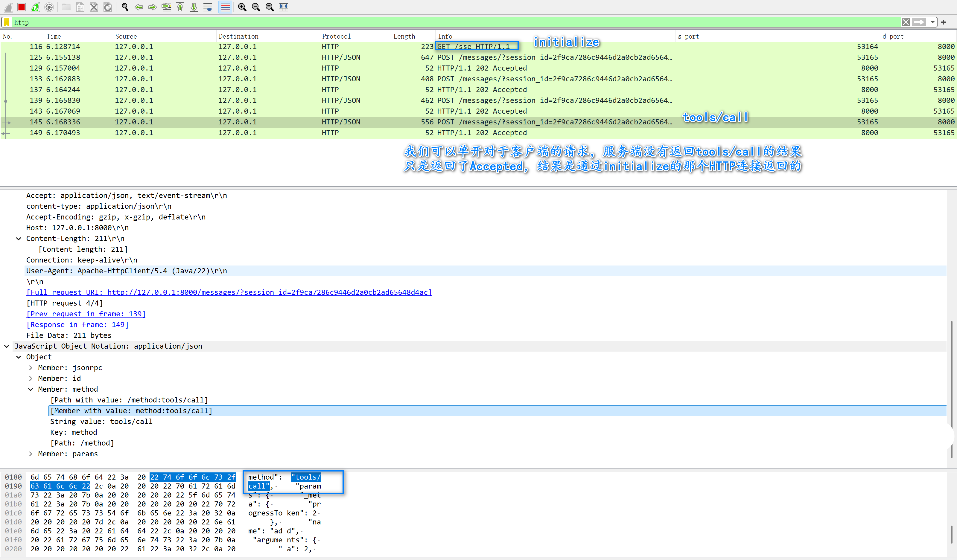
Task: Follow Prev request in frame 139 link
Action: [86, 314]
